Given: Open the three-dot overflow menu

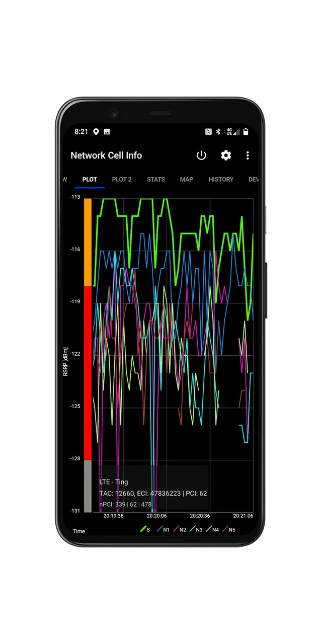Looking at the screenshot, I should tap(248, 155).
